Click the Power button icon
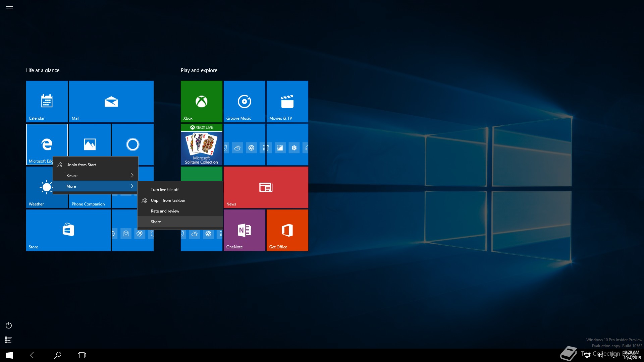Viewport: 644px width, 362px height. (x=9, y=325)
